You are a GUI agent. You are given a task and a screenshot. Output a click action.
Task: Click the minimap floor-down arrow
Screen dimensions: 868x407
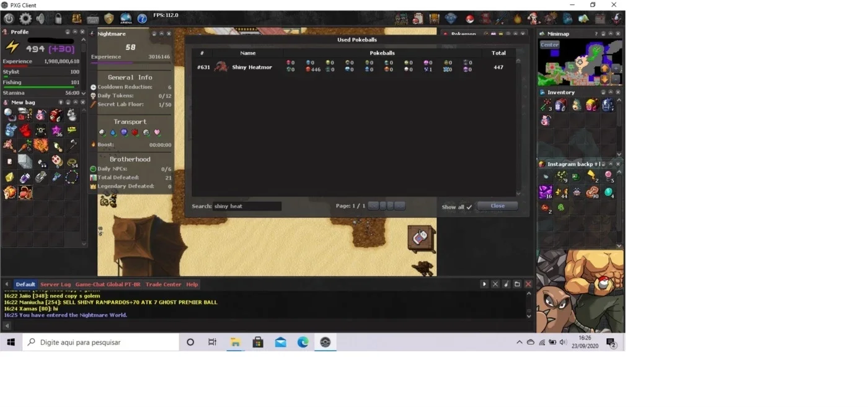click(x=604, y=79)
